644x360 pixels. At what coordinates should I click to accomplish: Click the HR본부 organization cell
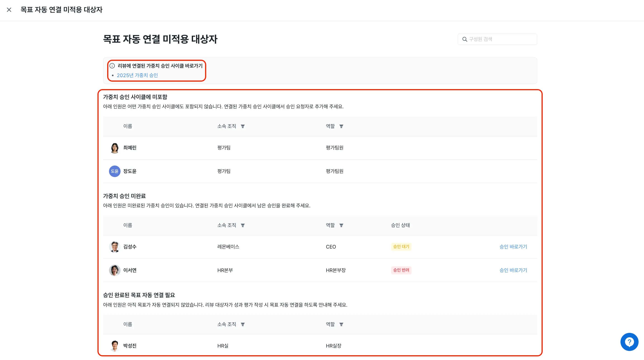225,270
